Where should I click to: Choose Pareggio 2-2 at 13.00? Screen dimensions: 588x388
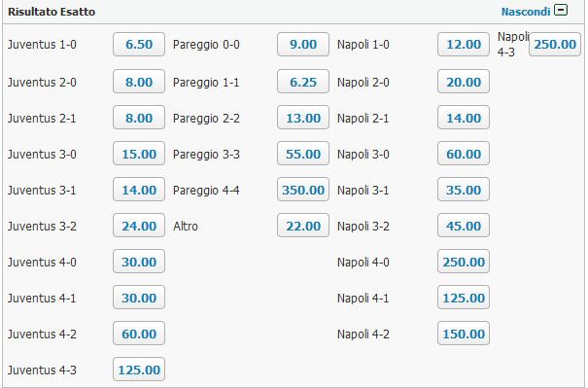(x=303, y=118)
